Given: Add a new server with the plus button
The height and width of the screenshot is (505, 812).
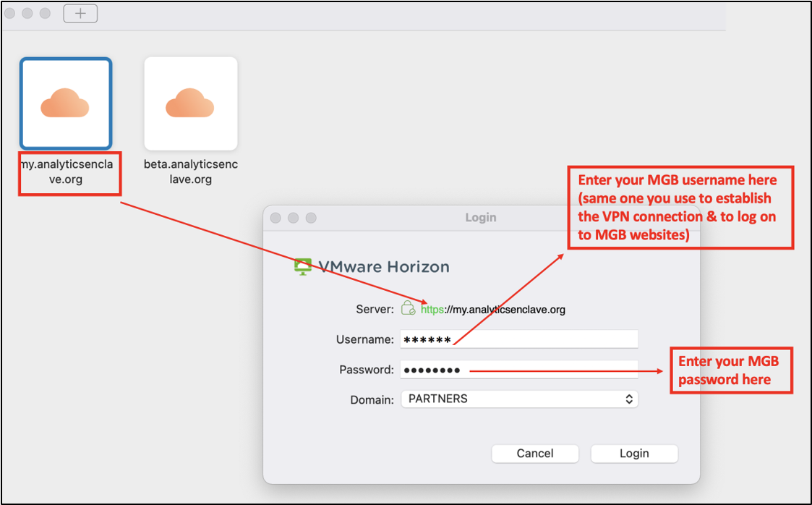Looking at the screenshot, I should [80, 14].
